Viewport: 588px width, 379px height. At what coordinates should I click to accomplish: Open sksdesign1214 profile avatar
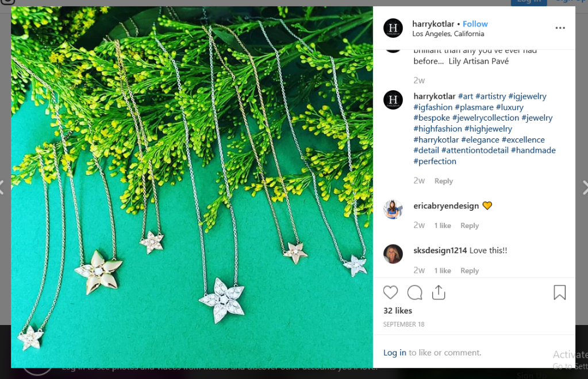(x=393, y=254)
